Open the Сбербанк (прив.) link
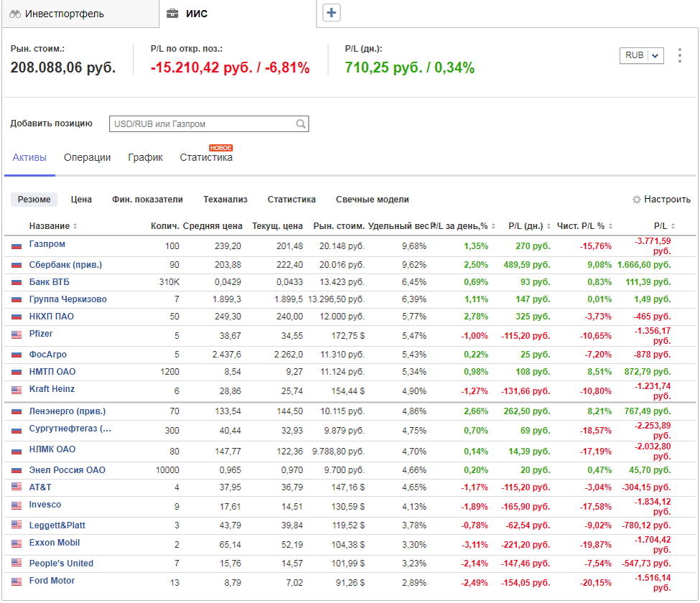Viewport: 700px width, 603px height. [65, 265]
